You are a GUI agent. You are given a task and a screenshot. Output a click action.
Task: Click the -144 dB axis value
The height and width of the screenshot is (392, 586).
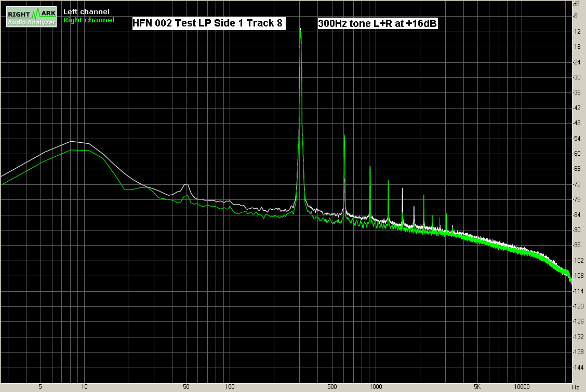[x=578, y=368]
